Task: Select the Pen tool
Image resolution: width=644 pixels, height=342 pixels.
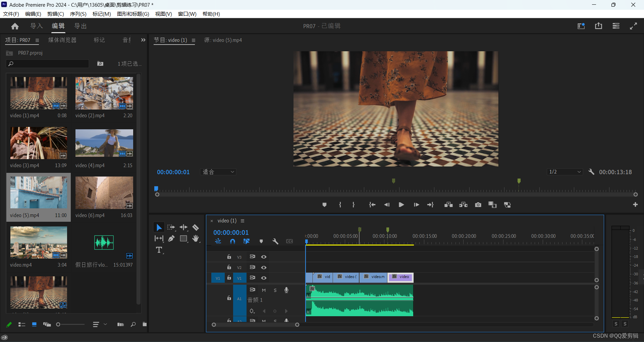Action: tap(171, 238)
